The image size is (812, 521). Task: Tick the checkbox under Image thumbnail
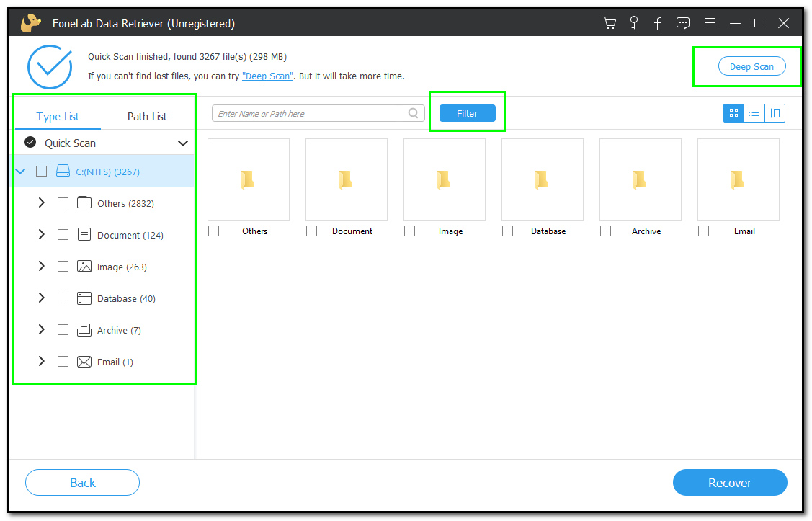coord(410,231)
